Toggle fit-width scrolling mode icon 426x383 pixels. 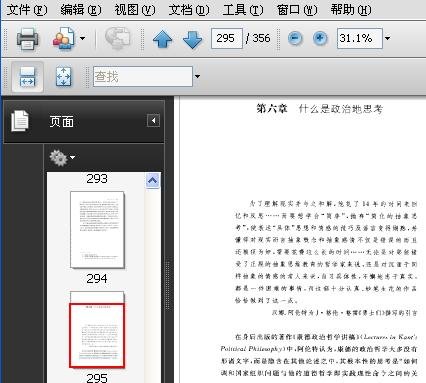coord(27,76)
